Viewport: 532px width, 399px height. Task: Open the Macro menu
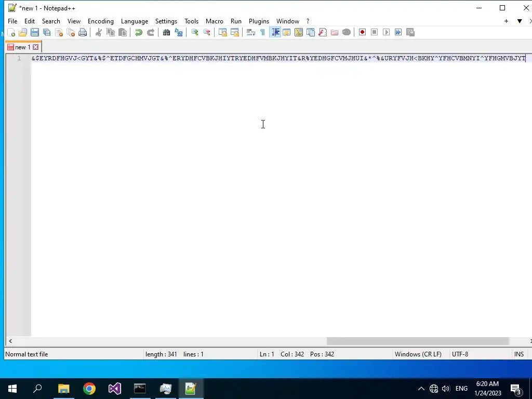coord(215,21)
